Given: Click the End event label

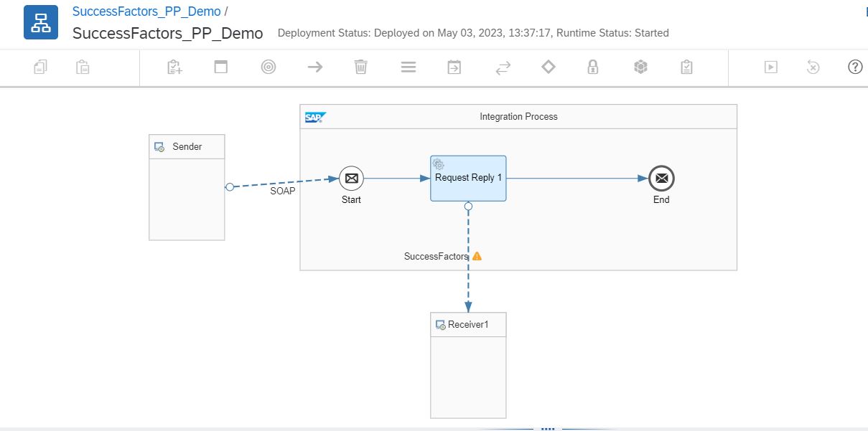Looking at the screenshot, I should click(x=661, y=200).
